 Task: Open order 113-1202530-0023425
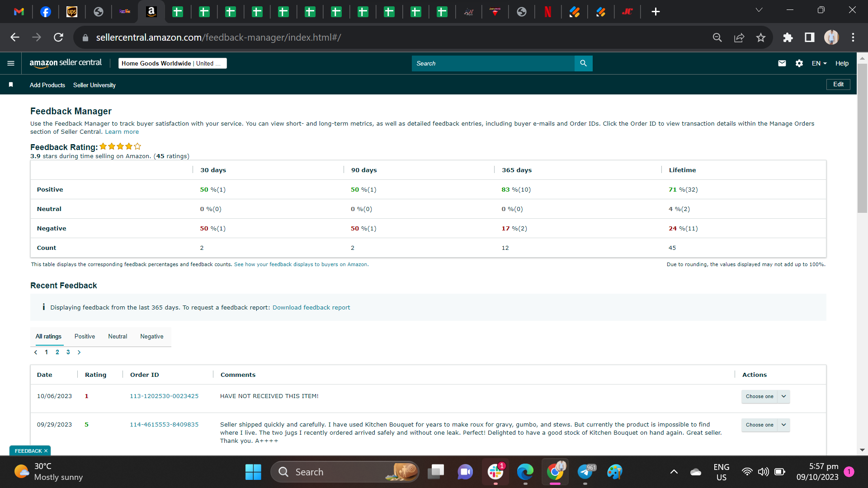click(164, 396)
